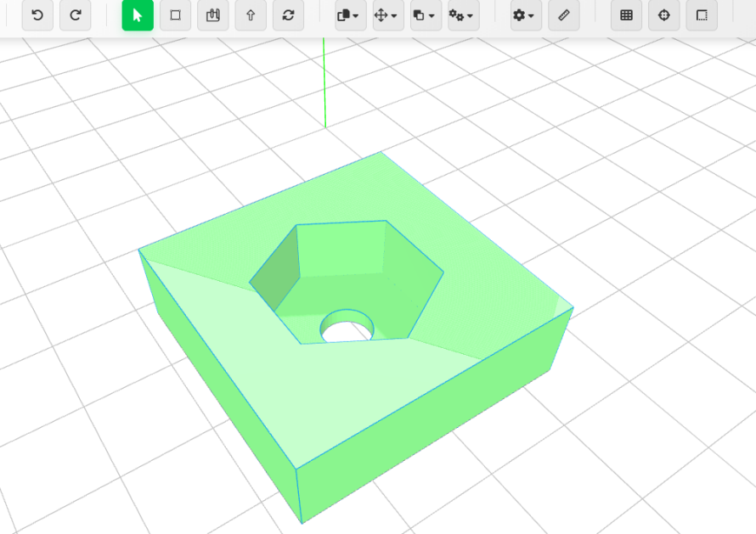
Task: Click the upload model icon
Action: pos(213,16)
